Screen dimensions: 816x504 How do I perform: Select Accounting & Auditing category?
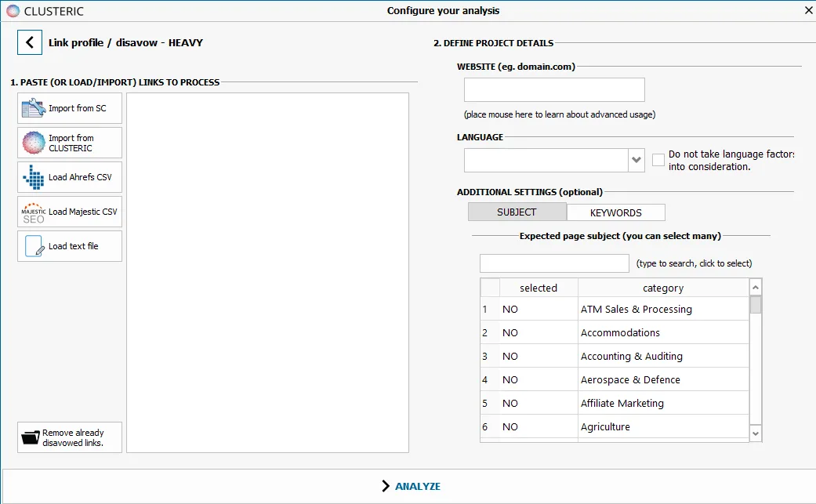(663, 357)
